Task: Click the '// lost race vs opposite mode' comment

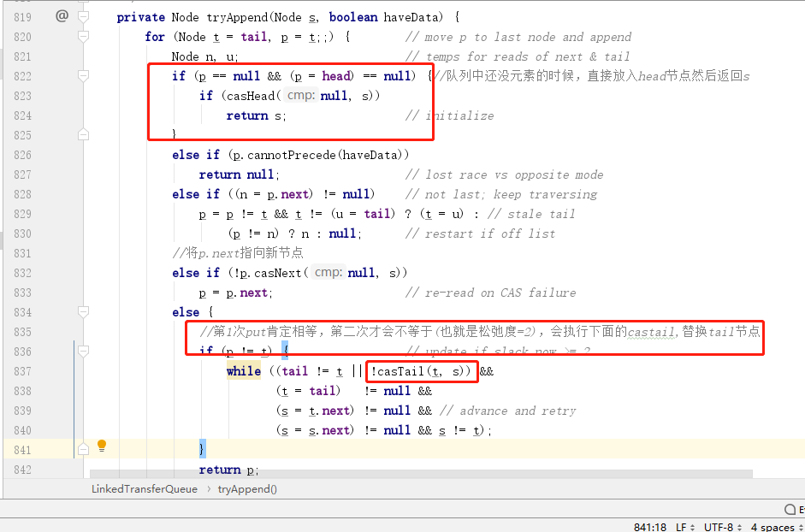Action: (504, 174)
